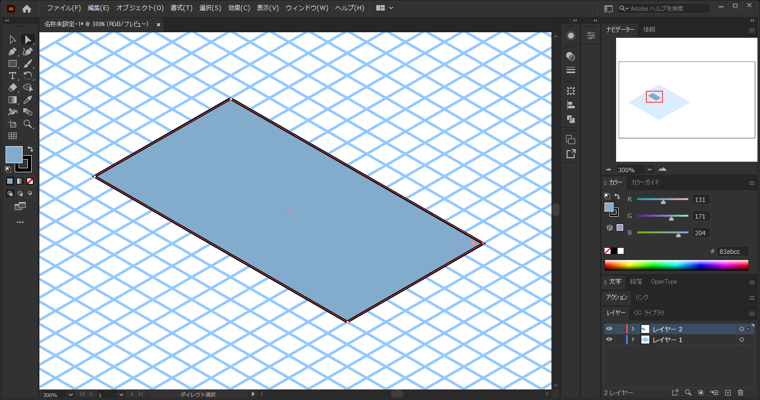The height and width of the screenshot is (400, 760).
Task: Hide レイヤー 1 using eye icon
Action: click(609, 339)
